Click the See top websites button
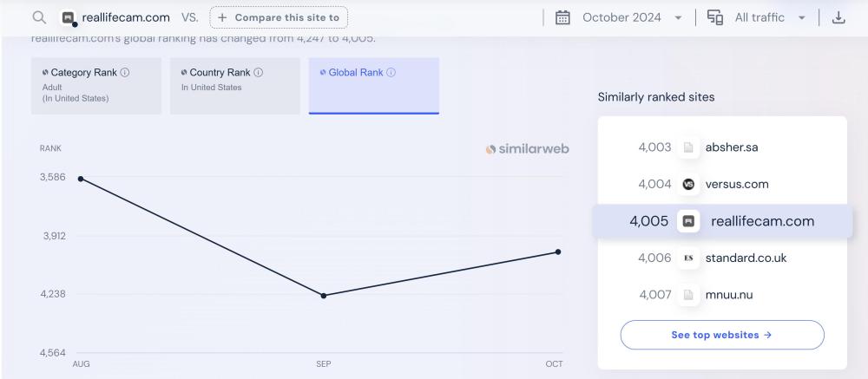Image resolution: width=868 pixels, height=379 pixels. tap(721, 335)
